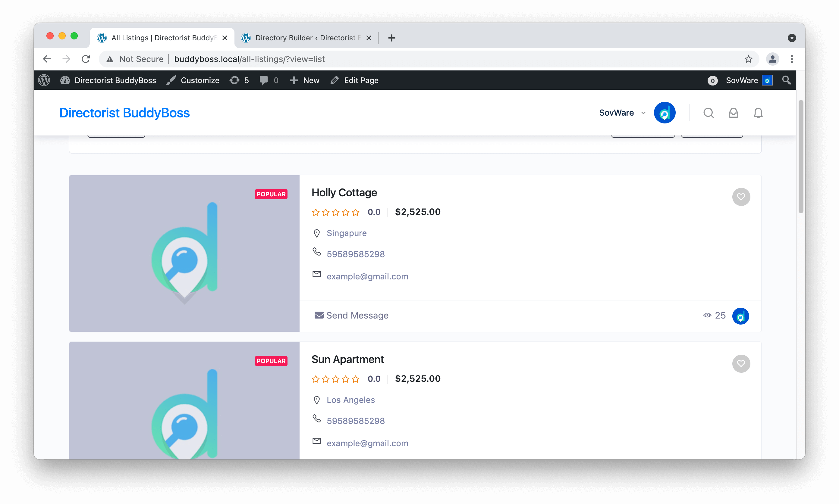Favorite the Sun Apartment listing
839x504 pixels.
(x=741, y=363)
